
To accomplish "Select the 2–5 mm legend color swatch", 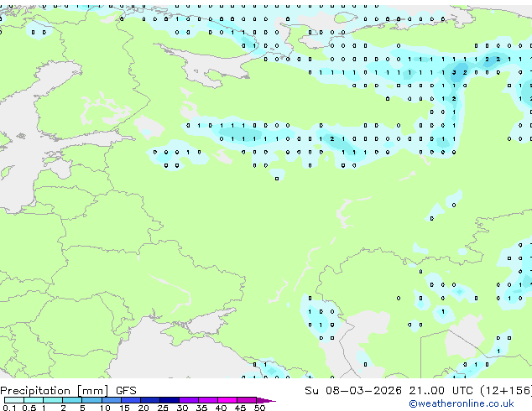I will coord(72,400).
